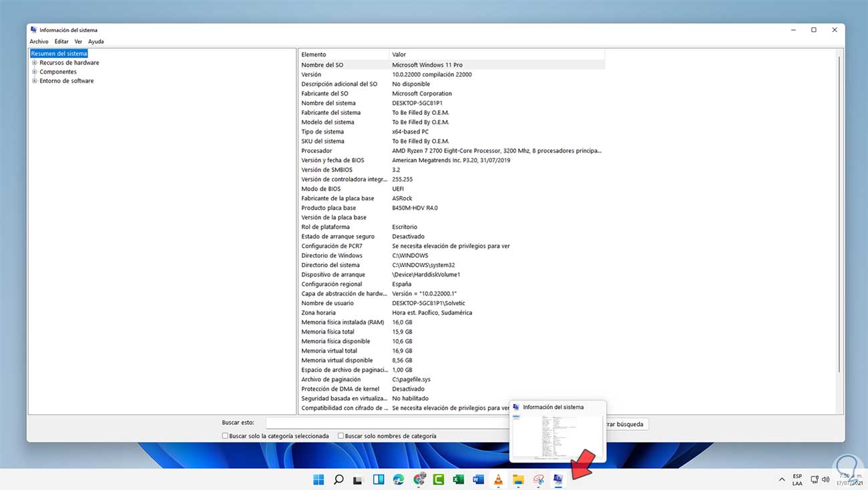
Task: Open File Explorer from the taskbar
Action: [x=518, y=479]
